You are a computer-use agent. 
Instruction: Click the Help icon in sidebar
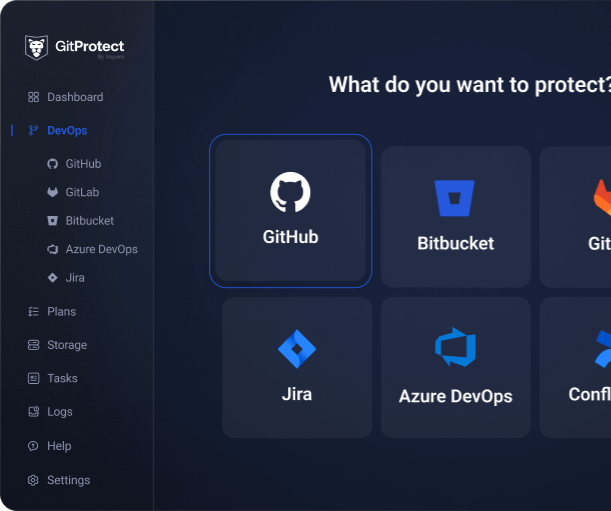pos(33,446)
